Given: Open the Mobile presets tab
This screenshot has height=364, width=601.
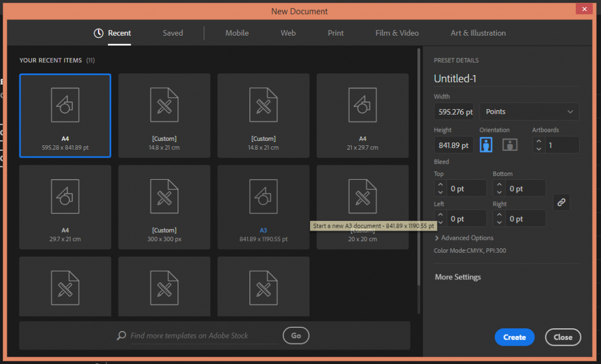Looking at the screenshot, I should click(x=237, y=33).
